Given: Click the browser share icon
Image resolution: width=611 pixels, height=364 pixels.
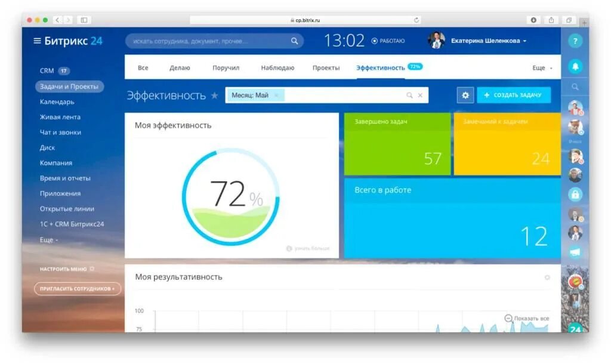Looking at the screenshot, I should 551,20.
